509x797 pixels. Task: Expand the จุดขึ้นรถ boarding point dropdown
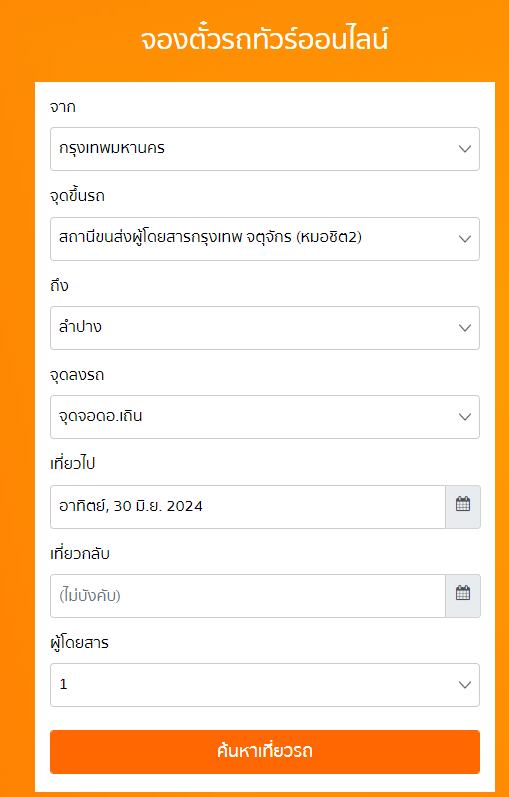tap(265, 239)
